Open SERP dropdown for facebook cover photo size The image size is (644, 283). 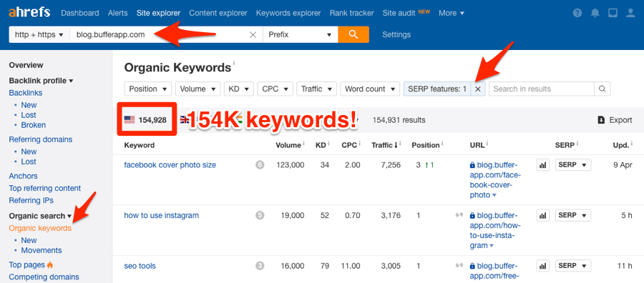click(x=573, y=165)
